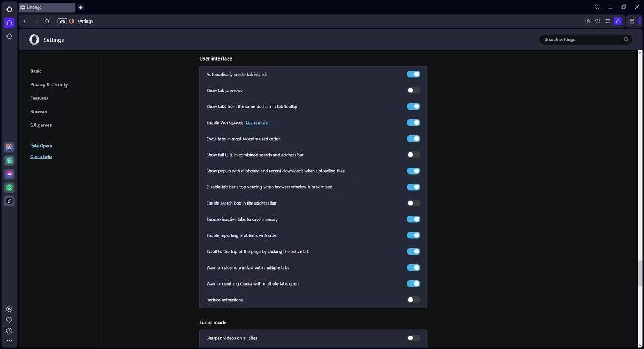Disable Snooze inactive tabs to save memory
The height and width of the screenshot is (349, 644).
[413, 219]
